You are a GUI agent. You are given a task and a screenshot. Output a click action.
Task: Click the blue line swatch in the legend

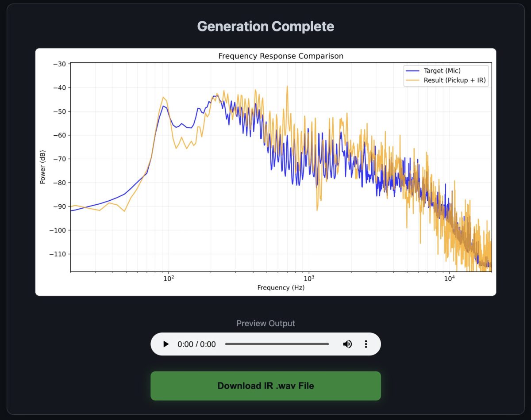[412, 71]
